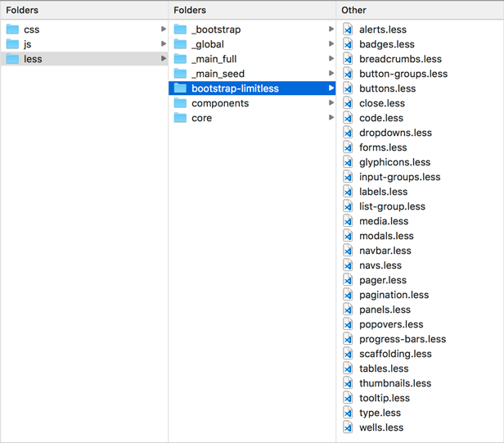Click the buttons.less file icon

[348, 88]
